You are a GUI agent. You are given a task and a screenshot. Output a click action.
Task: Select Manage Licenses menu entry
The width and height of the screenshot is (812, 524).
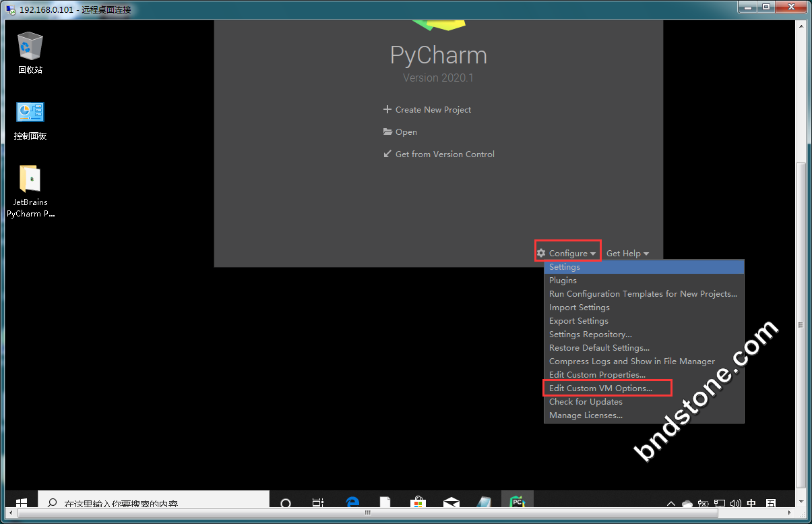coord(586,415)
